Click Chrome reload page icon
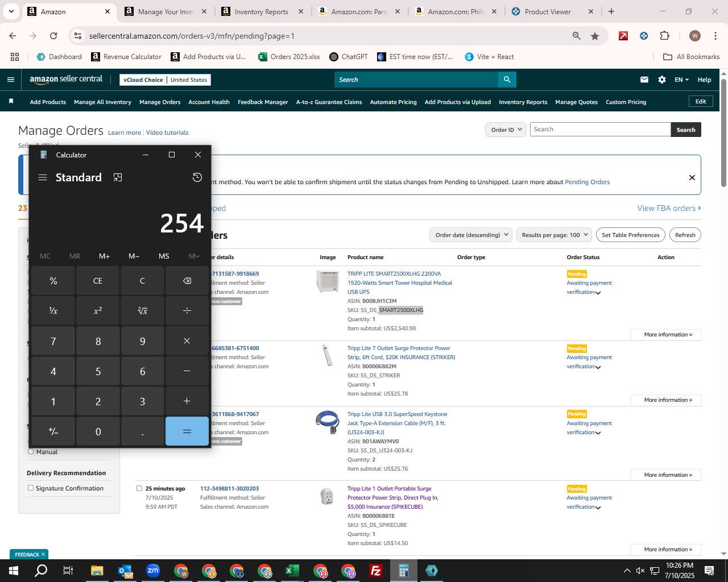This screenshot has height=582, width=728. coord(53,36)
